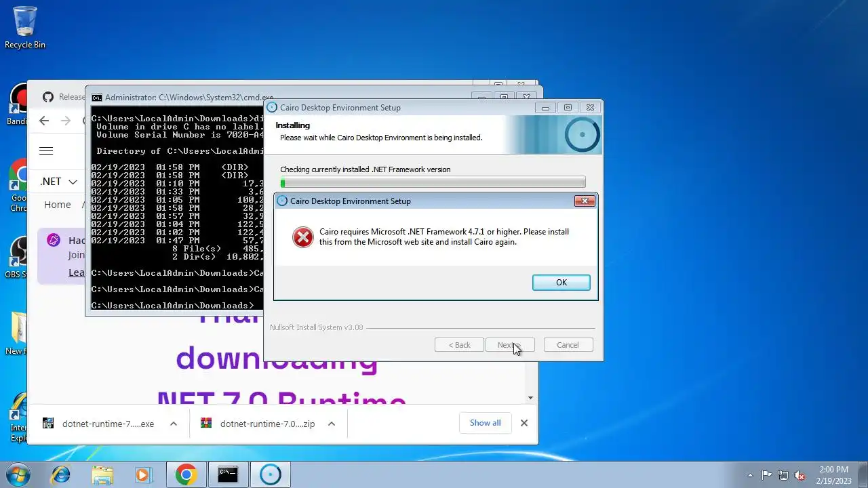Click Nullsoft Install System v3.08 text
The width and height of the screenshot is (868, 488).
click(316, 327)
